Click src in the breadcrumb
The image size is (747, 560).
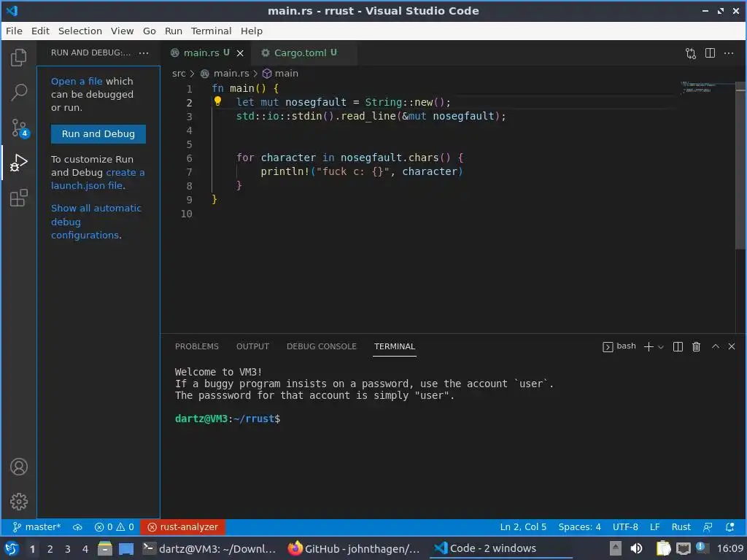pyautogui.click(x=179, y=74)
